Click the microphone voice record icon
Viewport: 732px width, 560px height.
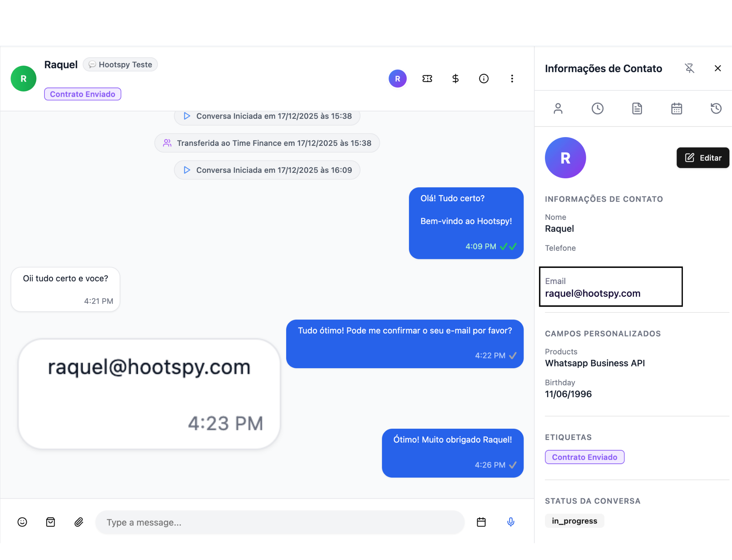[x=511, y=522]
